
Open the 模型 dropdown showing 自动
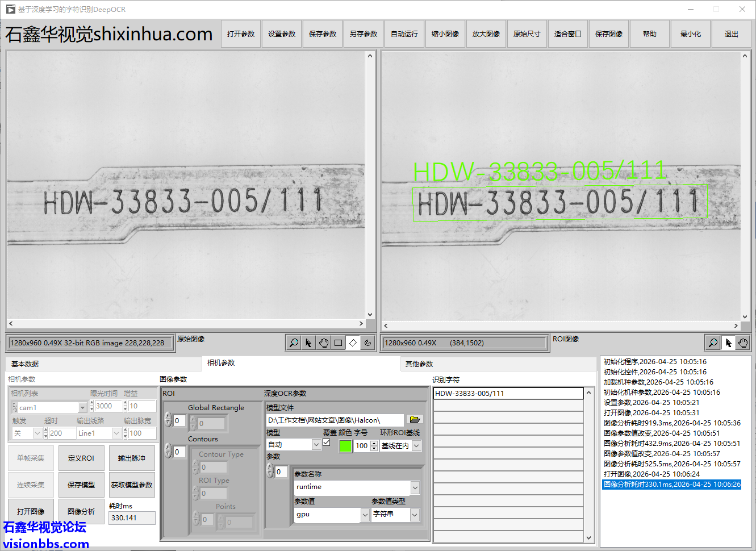[316, 445]
